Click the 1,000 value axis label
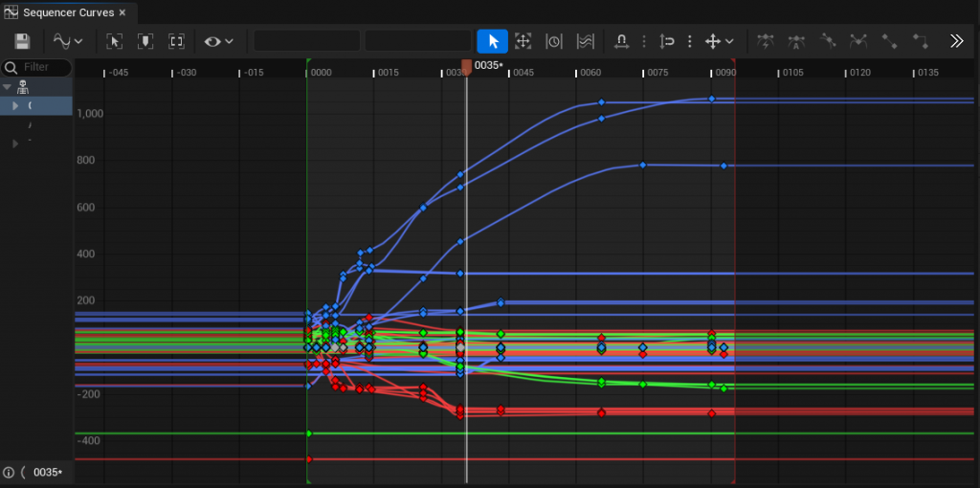This screenshot has height=488, width=980. tap(90, 114)
